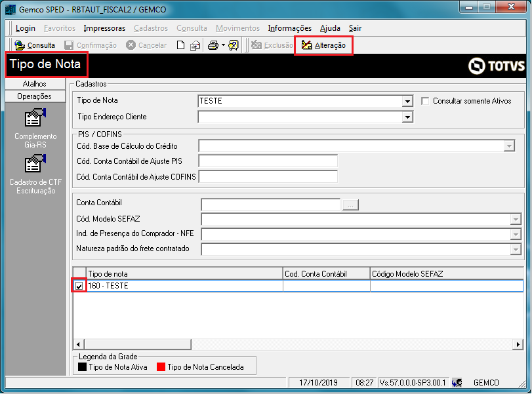Click the time 08:27 in status bar

coord(364,383)
